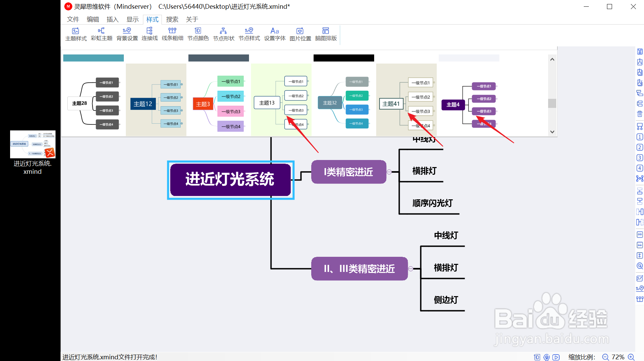Click the move down arrows icon in sidebar

[x=640, y=245]
